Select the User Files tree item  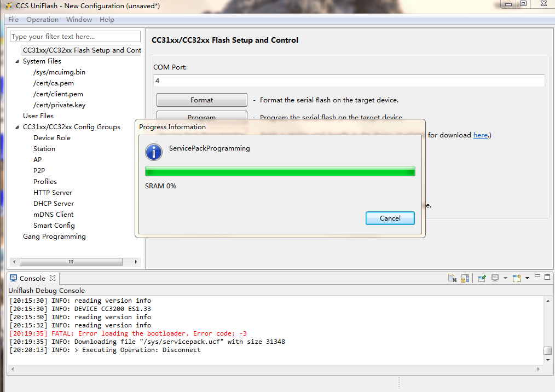(x=38, y=116)
